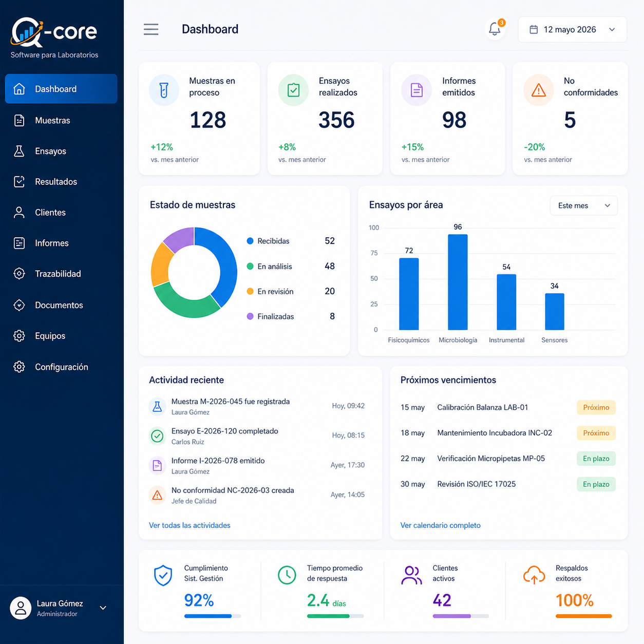The height and width of the screenshot is (644, 644).
Task: Open Ver calendario completo link
Action: click(x=441, y=525)
